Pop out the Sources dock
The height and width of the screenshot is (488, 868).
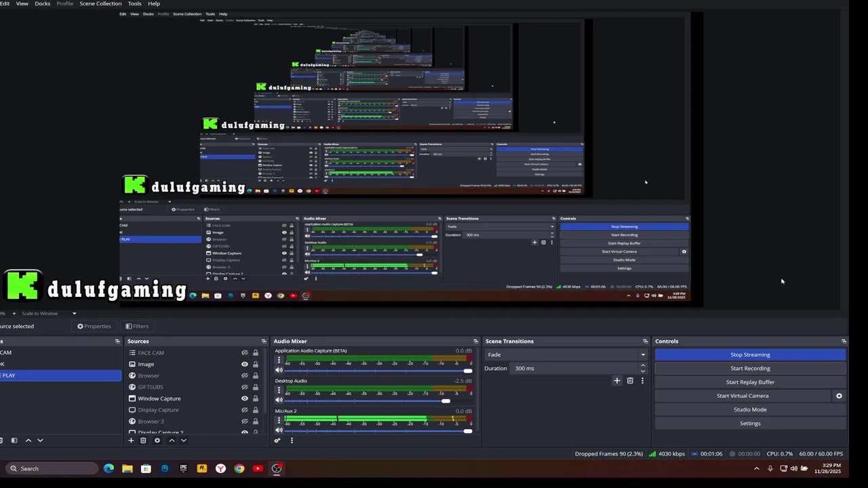[264, 341]
